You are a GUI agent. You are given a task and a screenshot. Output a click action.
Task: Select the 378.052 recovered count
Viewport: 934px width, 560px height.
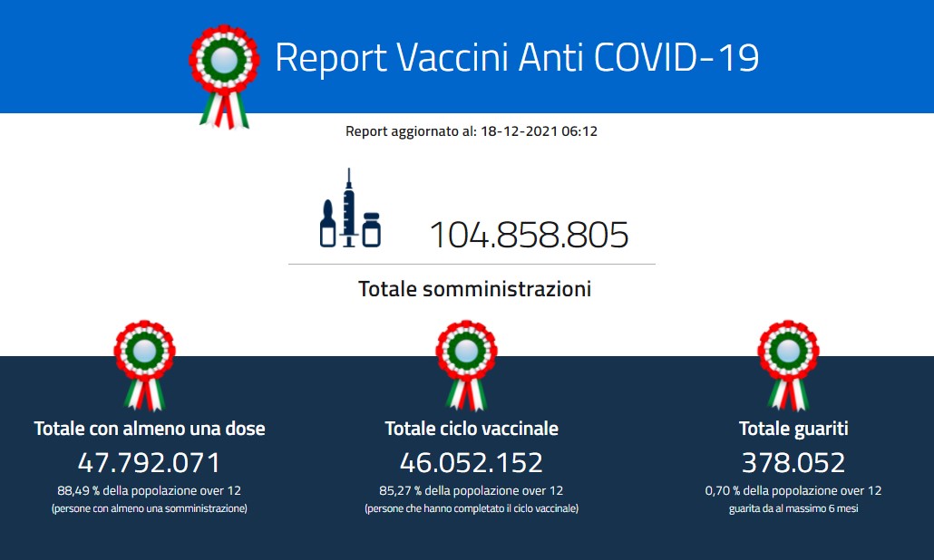(x=793, y=463)
